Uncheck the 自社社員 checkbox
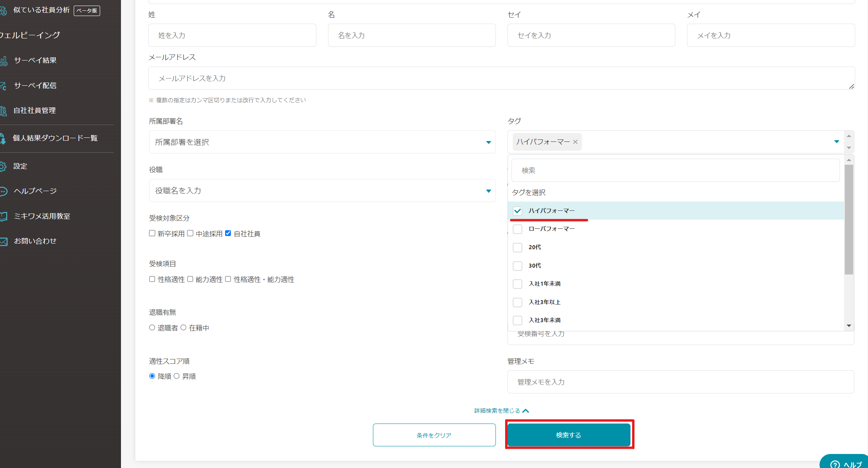 point(228,233)
